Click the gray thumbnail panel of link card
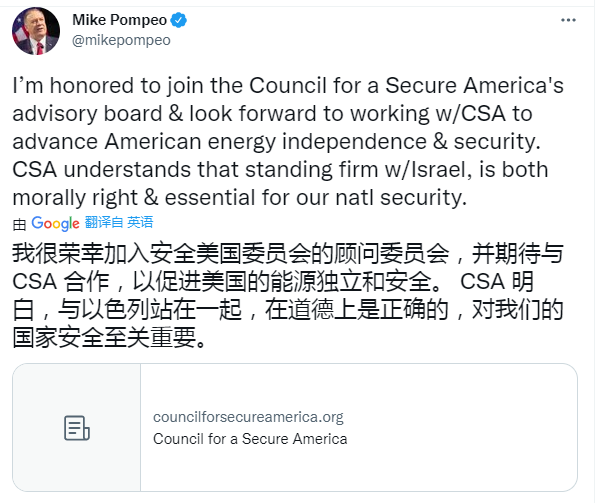 tap(76, 428)
